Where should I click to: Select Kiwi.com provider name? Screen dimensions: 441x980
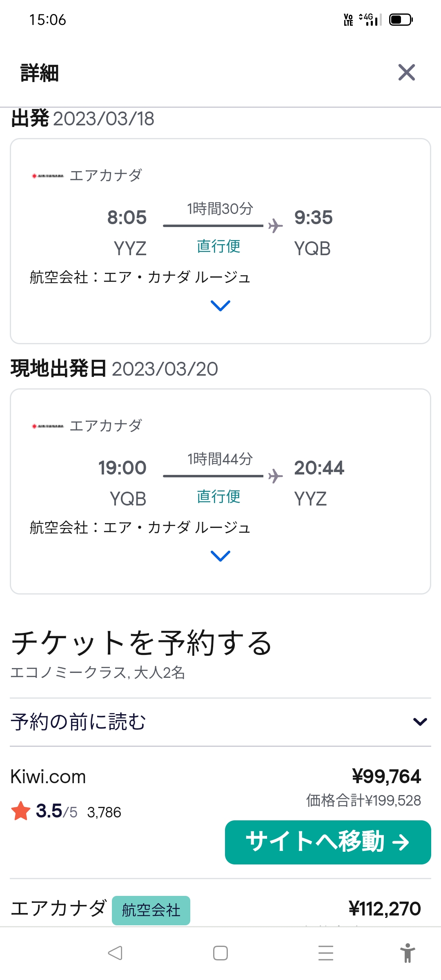(x=48, y=777)
